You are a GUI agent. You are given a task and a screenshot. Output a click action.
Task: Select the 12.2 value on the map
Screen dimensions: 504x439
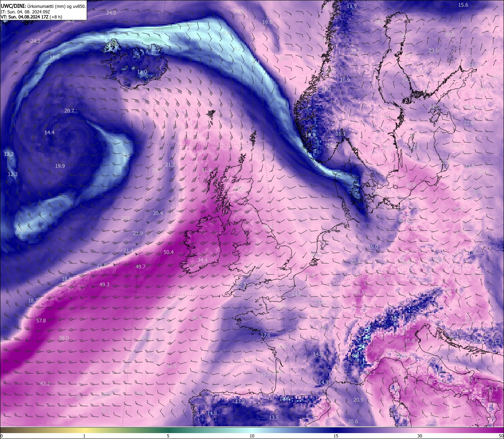click(x=9, y=154)
